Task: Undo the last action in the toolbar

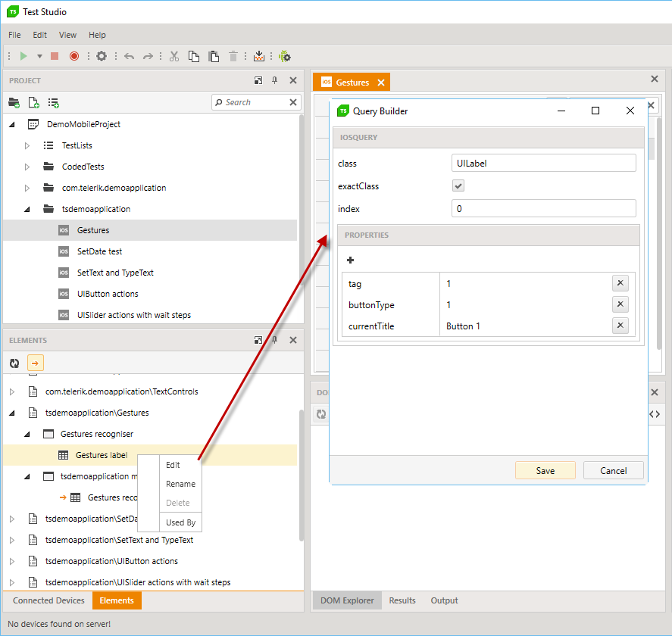Action: click(129, 56)
